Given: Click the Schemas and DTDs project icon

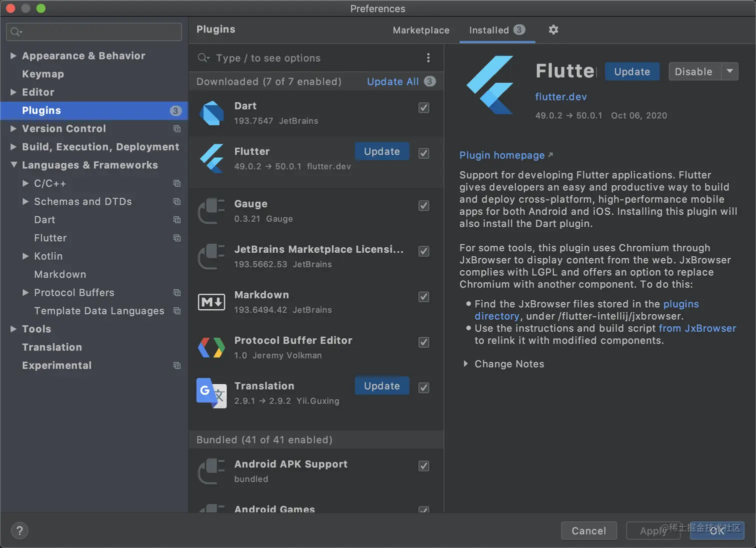Looking at the screenshot, I should (176, 201).
